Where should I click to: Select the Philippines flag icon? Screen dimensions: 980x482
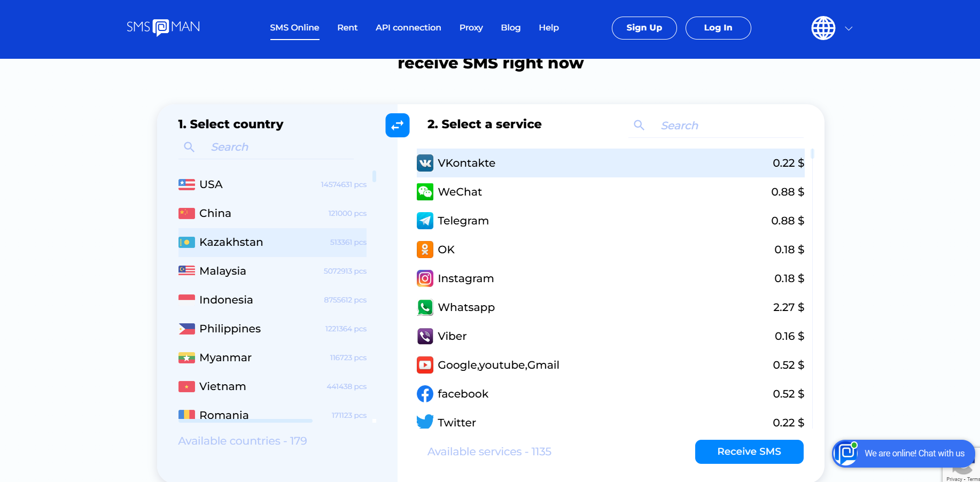click(x=186, y=329)
